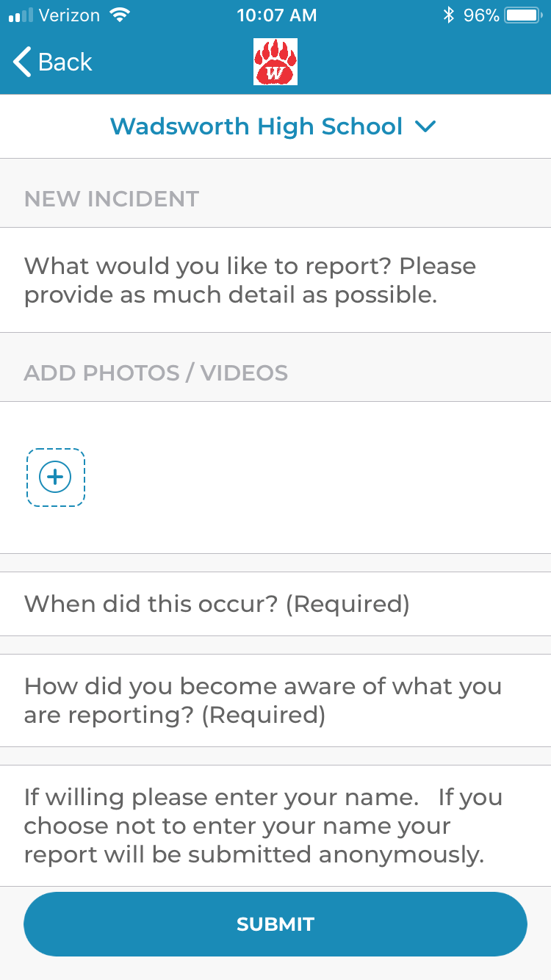Tap the red paw print school logo
The image size is (551, 980).
point(275,62)
